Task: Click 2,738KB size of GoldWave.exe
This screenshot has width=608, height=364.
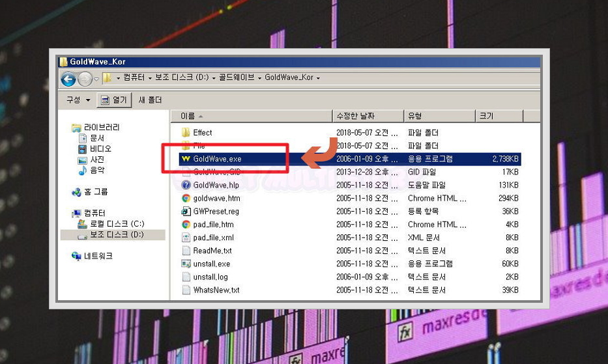Action: pos(505,159)
